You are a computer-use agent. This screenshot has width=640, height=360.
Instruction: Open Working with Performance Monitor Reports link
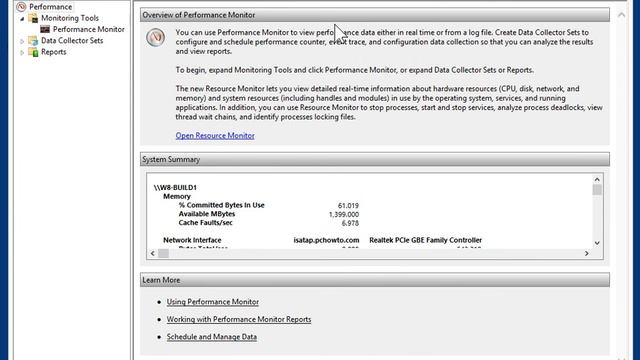pyautogui.click(x=239, y=319)
